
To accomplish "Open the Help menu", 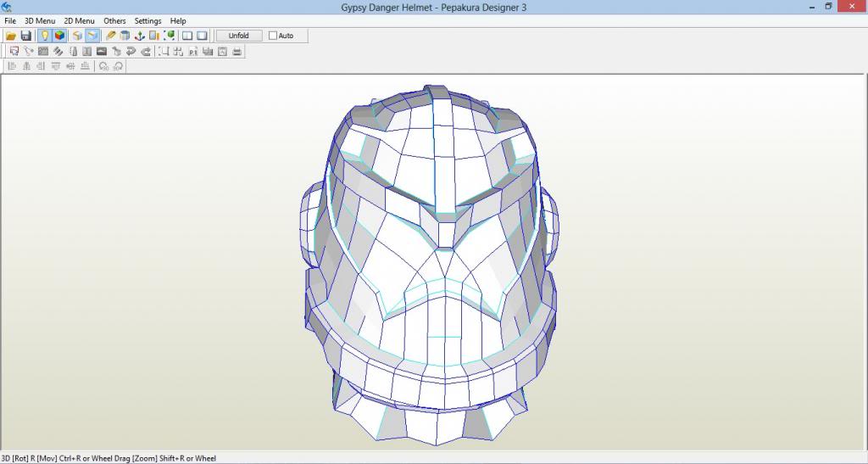I will pyautogui.click(x=178, y=20).
